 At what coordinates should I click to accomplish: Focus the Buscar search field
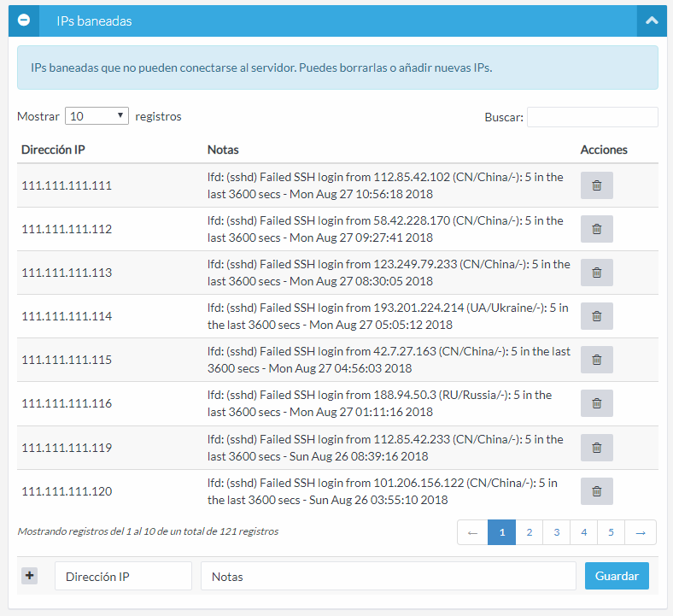tap(592, 117)
